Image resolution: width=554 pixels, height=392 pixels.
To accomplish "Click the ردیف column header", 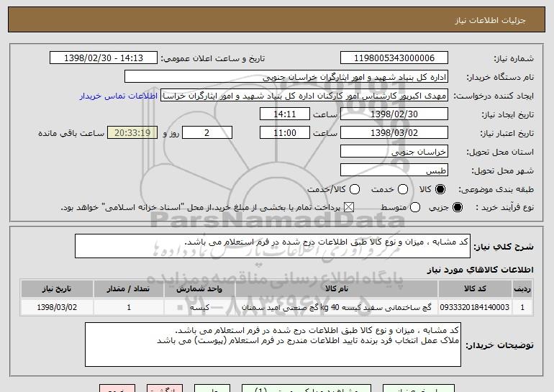I will (522, 289).
